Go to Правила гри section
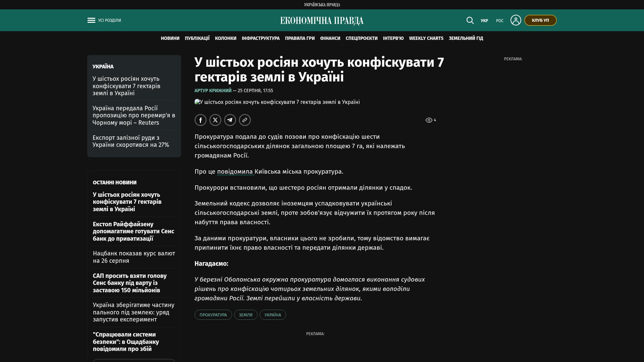 coord(300,39)
